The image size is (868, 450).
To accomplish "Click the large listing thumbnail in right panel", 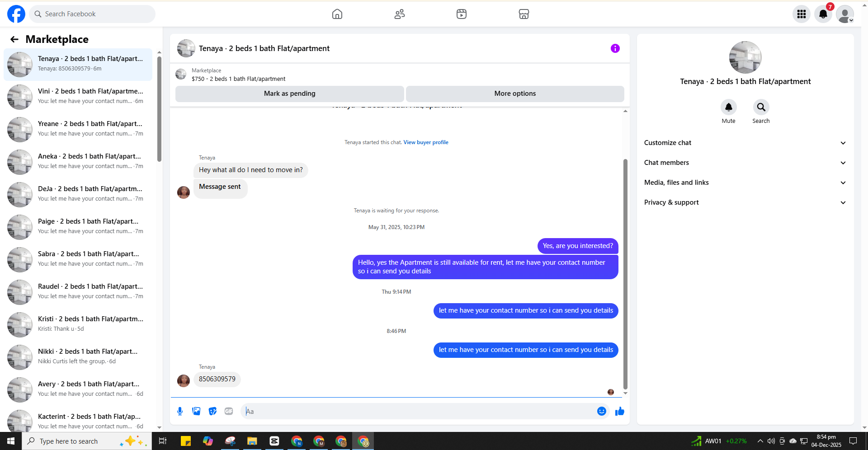I will click(x=745, y=57).
